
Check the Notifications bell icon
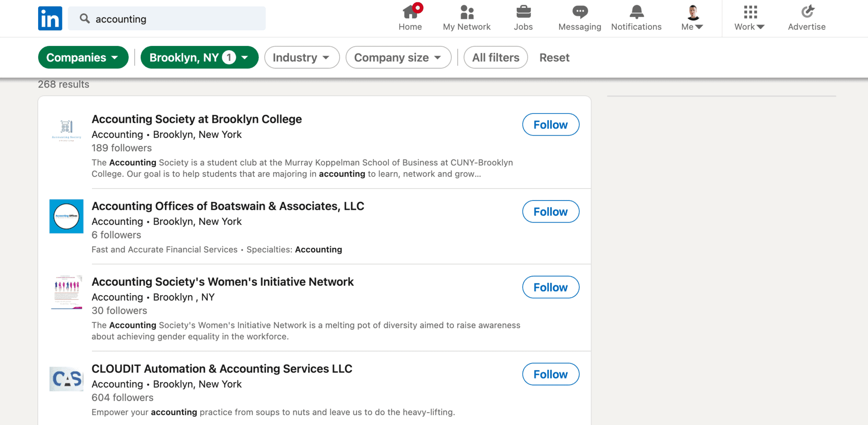point(636,12)
